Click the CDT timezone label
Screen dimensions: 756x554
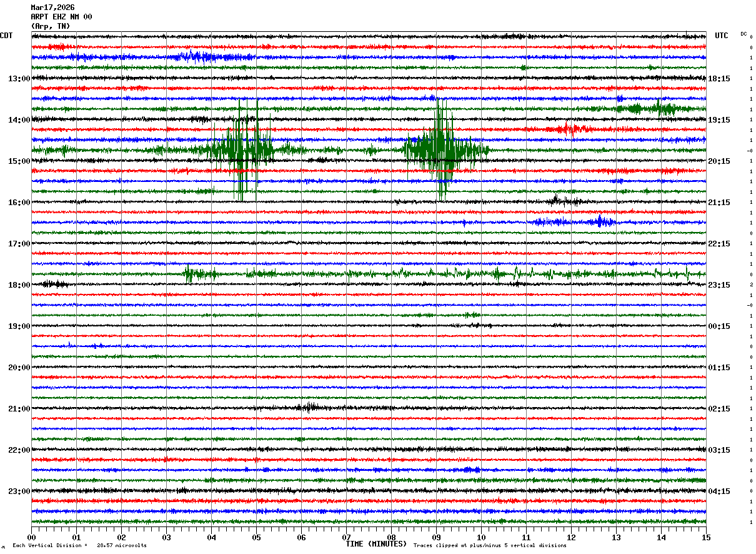6,36
